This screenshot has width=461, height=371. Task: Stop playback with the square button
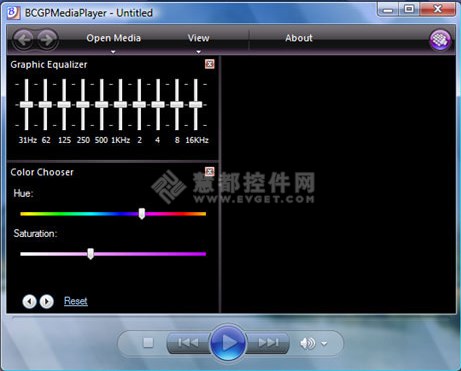[x=148, y=342]
